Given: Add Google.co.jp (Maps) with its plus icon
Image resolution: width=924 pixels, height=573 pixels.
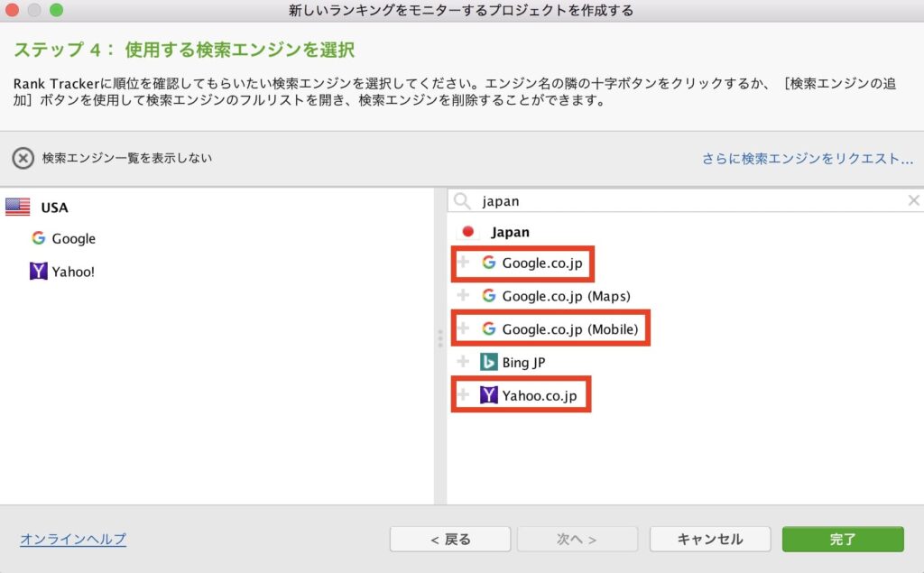Looking at the screenshot, I should (464, 295).
